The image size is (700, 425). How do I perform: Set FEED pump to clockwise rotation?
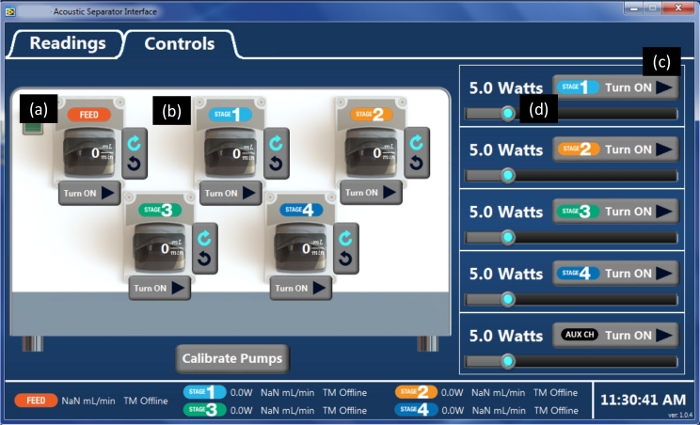[134, 143]
